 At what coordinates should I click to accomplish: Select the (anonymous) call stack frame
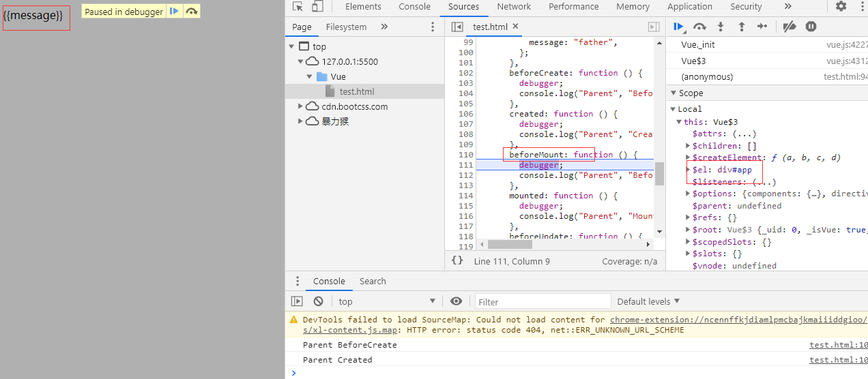(x=767, y=77)
